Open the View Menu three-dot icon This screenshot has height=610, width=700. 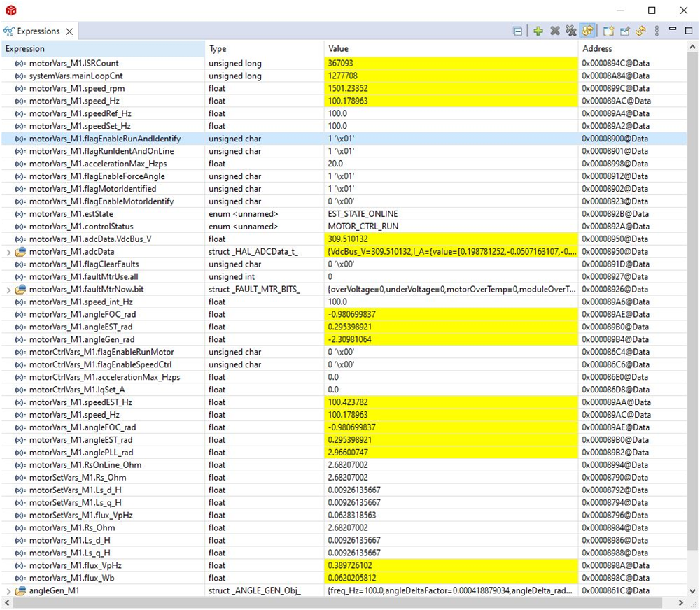coord(657,31)
